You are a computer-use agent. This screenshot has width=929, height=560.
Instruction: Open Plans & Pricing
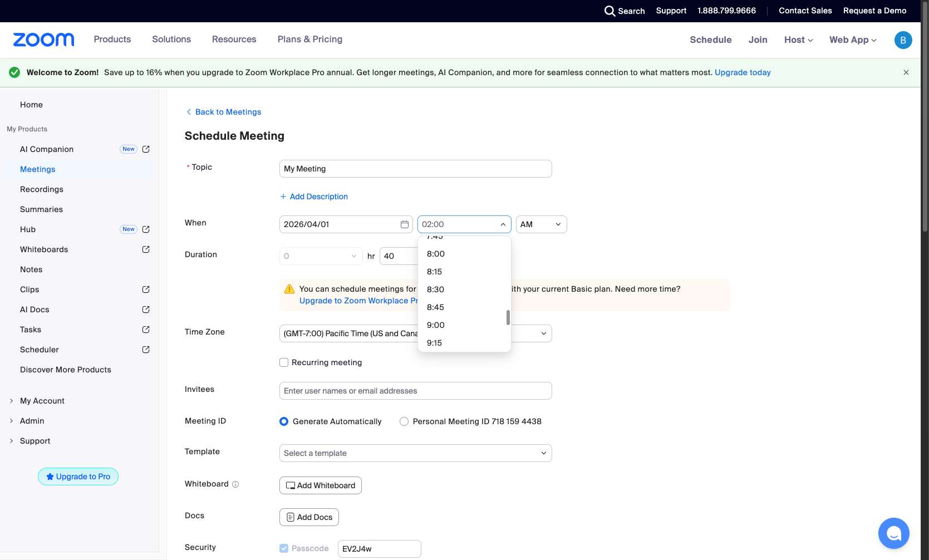[310, 40]
